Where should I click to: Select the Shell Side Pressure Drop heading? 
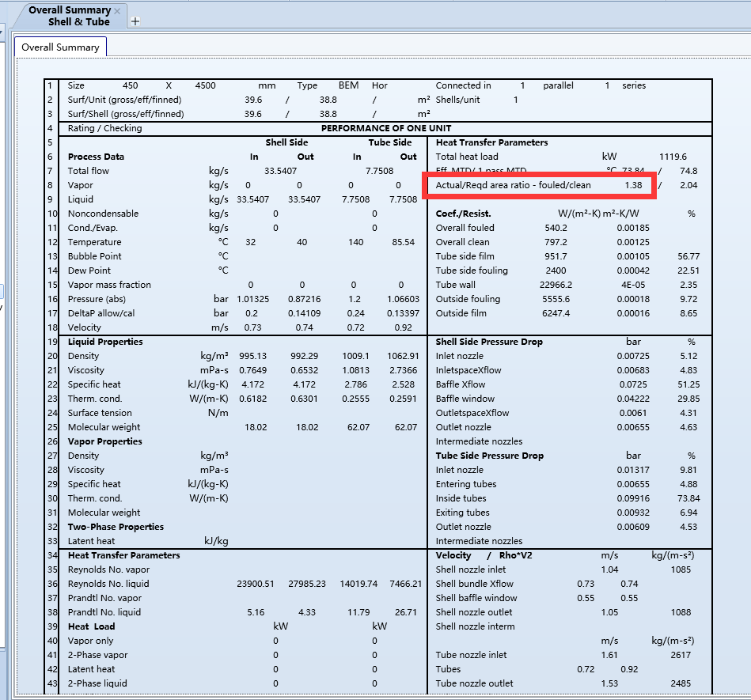click(x=489, y=342)
